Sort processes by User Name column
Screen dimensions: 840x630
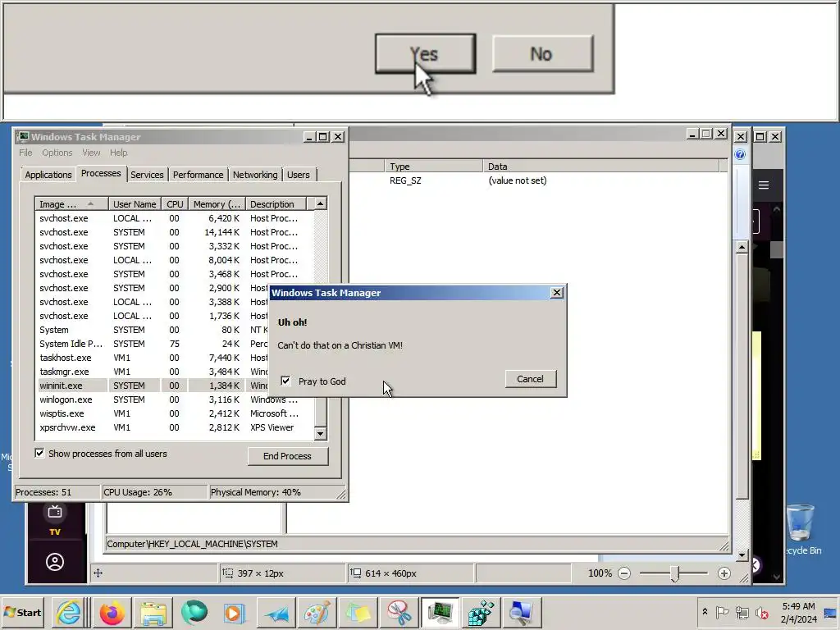135,204
